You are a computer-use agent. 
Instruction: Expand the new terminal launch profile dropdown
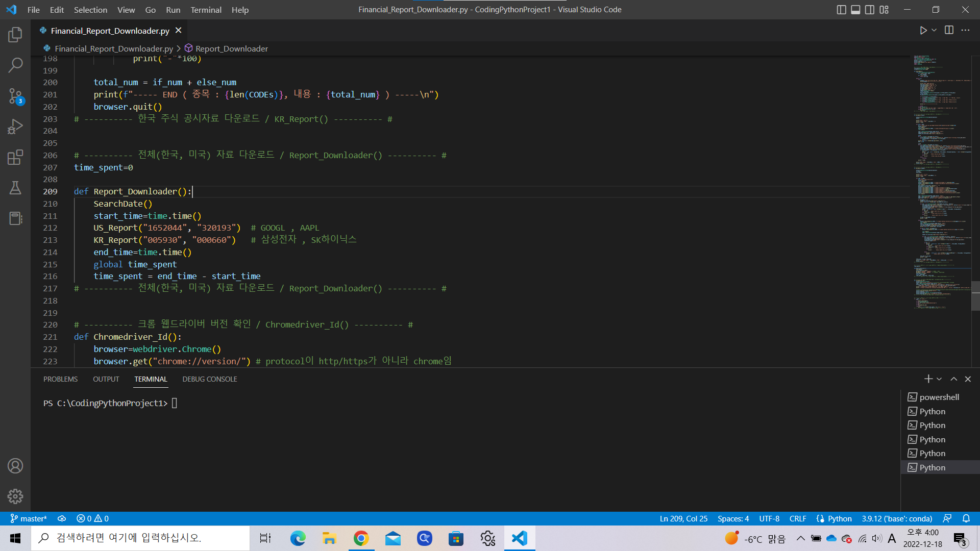click(939, 379)
